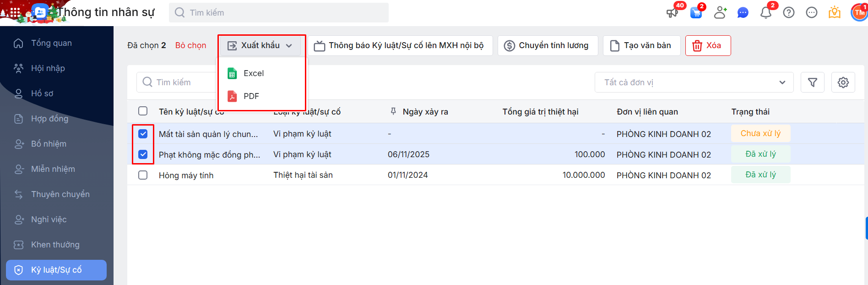The image size is (868, 285).
Task: Open the shopping cart icon
Action: (696, 13)
